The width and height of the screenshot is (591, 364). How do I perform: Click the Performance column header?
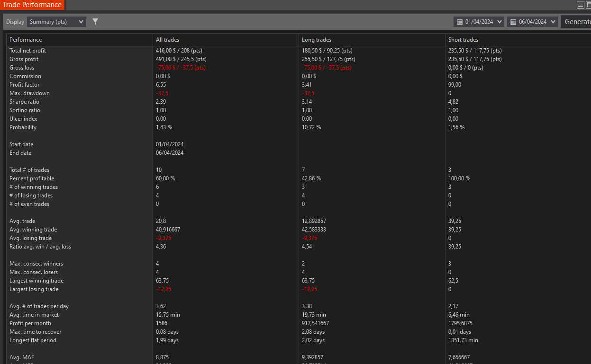(26, 40)
